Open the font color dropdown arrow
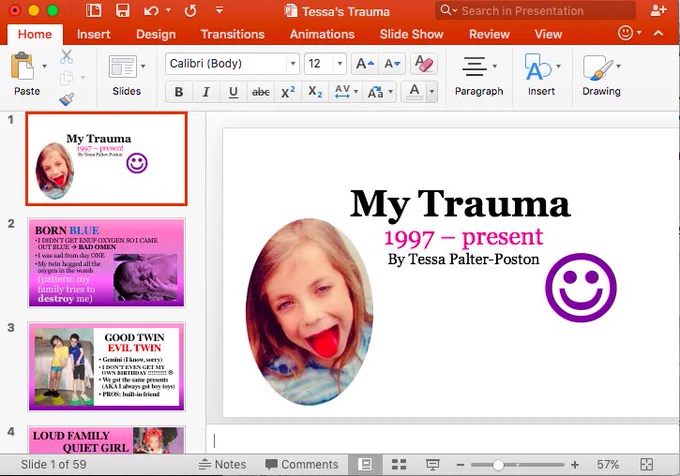 (x=432, y=91)
